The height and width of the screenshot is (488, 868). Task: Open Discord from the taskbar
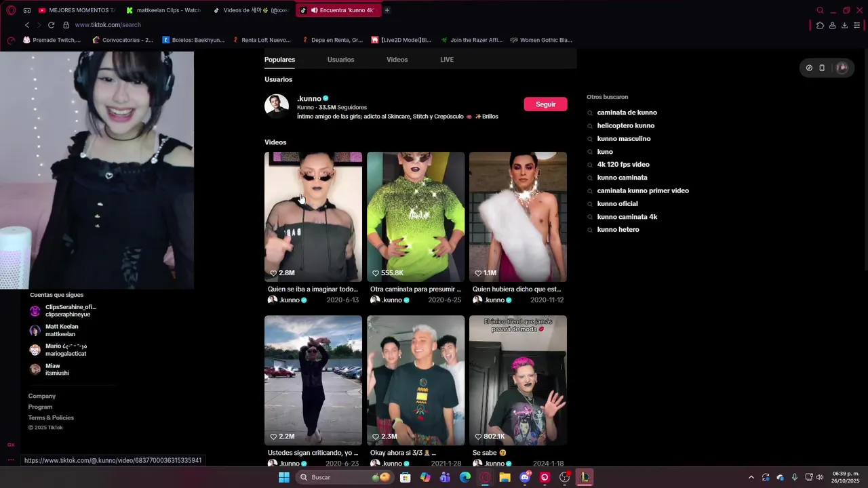[525, 477]
